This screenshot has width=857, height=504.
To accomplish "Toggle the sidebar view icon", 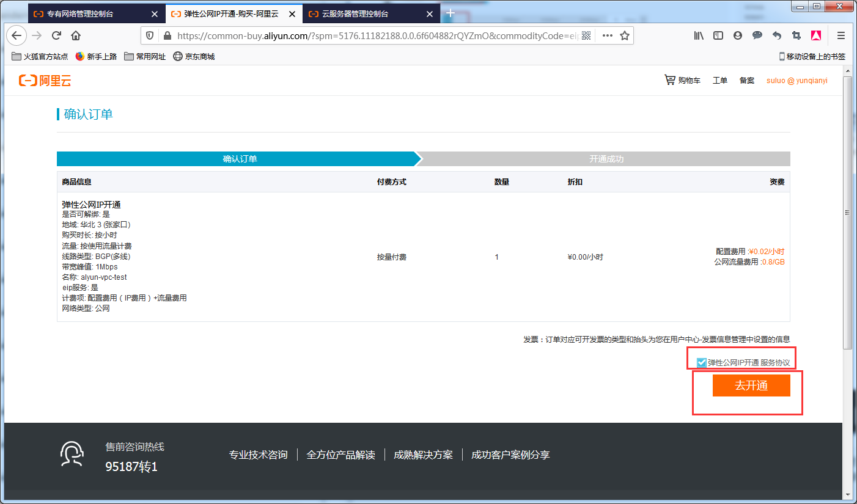I will 718,35.
